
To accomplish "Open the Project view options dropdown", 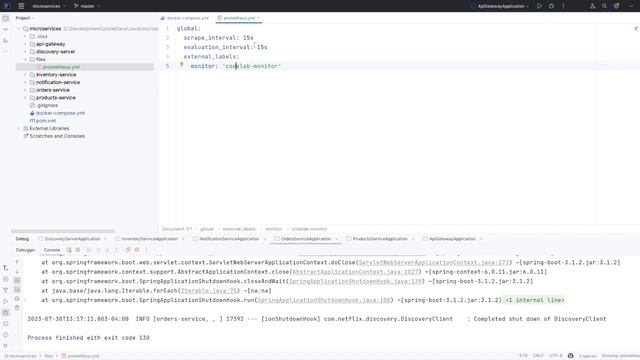I will click(x=25, y=18).
